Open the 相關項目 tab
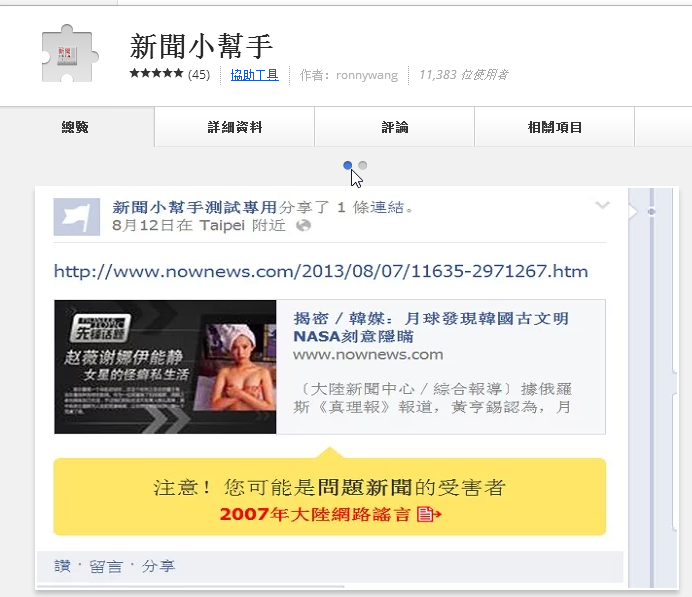Viewport: 692px width, 597px height. click(x=555, y=127)
